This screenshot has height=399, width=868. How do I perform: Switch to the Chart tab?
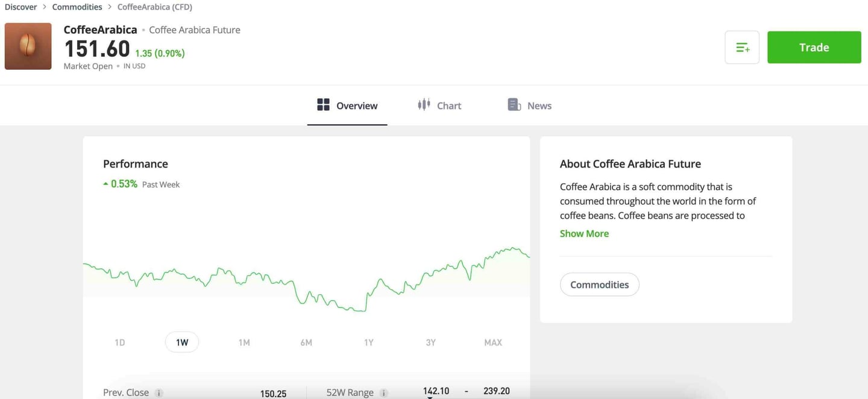pyautogui.click(x=439, y=105)
